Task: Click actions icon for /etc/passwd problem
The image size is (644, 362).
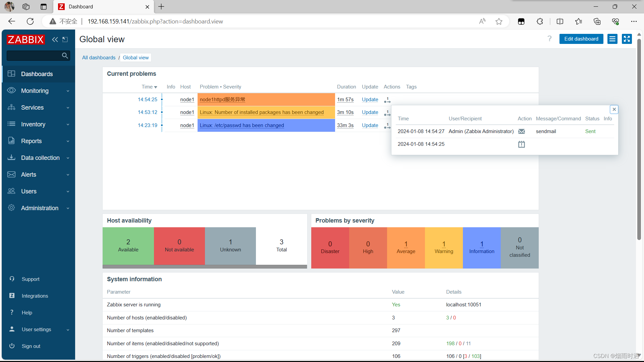Action: [387, 126]
